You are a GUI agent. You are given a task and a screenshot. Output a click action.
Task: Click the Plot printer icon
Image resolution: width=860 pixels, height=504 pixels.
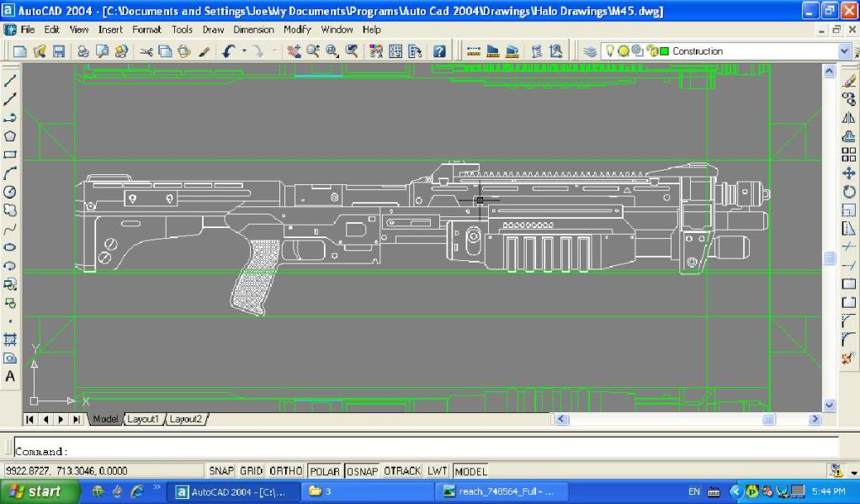tap(82, 51)
